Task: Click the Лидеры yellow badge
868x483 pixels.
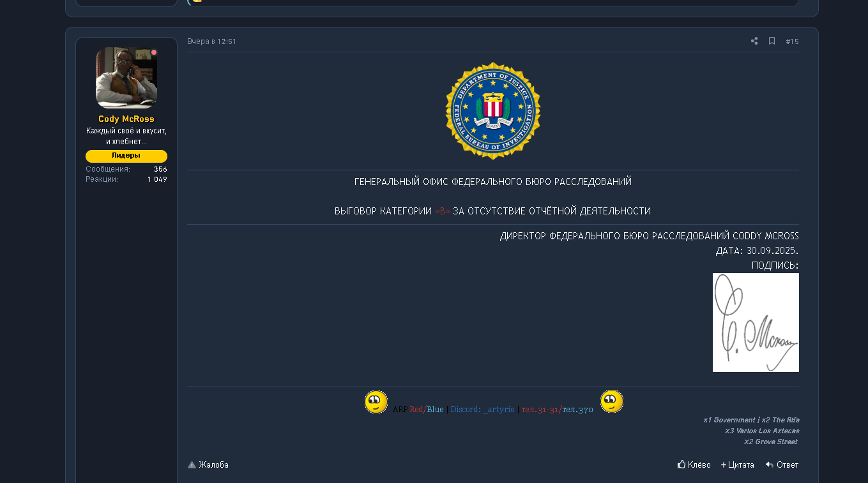Action: (126, 156)
